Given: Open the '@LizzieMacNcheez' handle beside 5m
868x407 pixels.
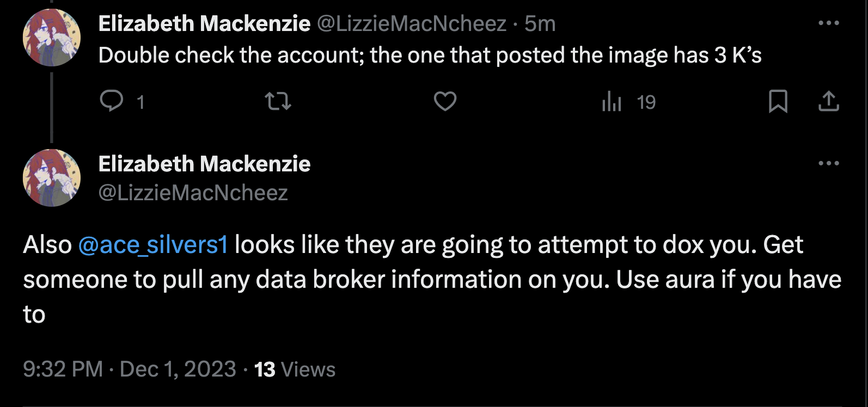Looking at the screenshot, I should click(412, 24).
